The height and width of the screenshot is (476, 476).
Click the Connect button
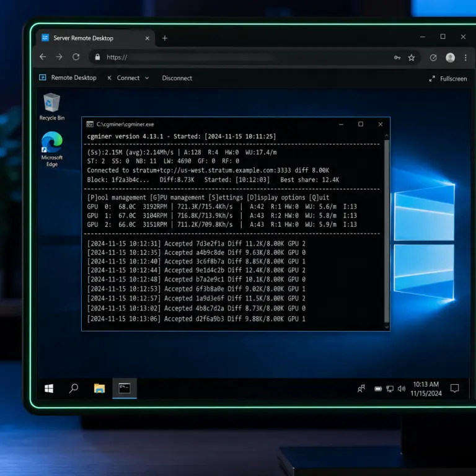pos(128,78)
